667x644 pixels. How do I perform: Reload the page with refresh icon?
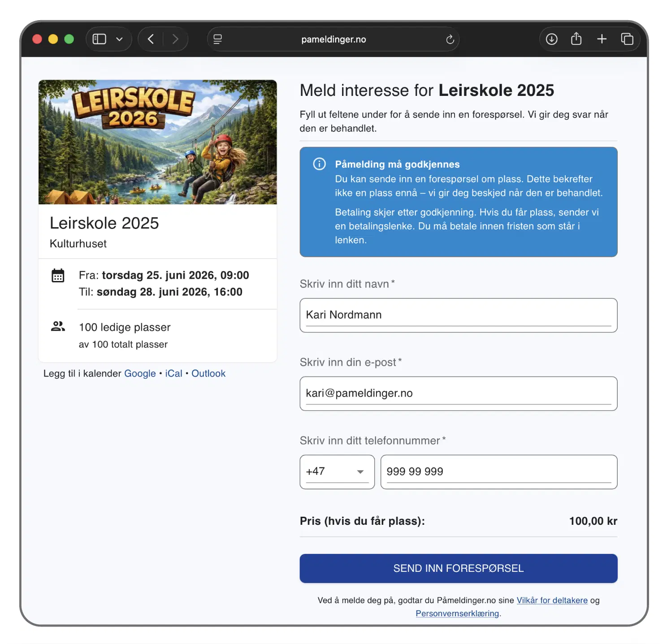[x=450, y=39]
